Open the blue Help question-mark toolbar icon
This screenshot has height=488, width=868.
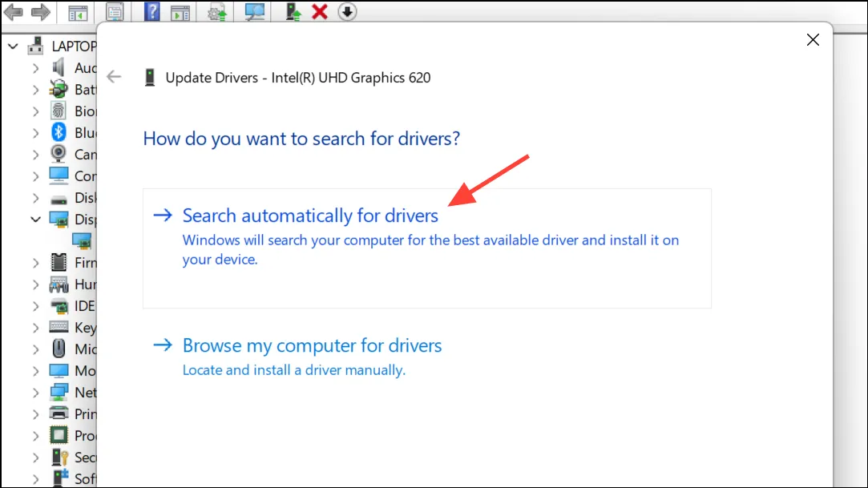[x=151, y=11]
